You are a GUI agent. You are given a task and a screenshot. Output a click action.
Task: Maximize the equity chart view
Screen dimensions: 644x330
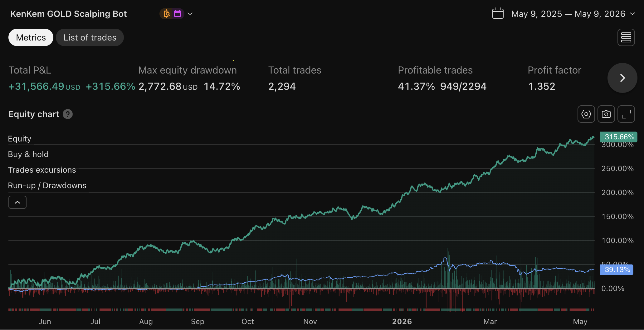[x=626, y=114]
